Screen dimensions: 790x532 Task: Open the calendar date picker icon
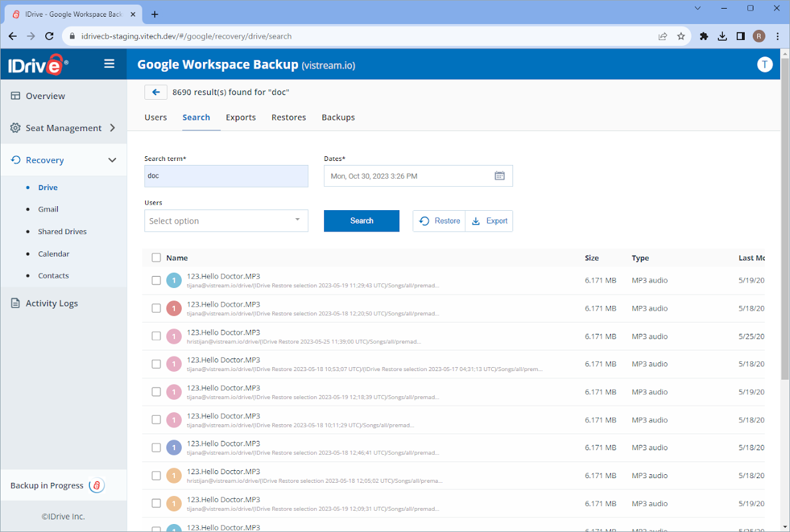click(499, 176)
